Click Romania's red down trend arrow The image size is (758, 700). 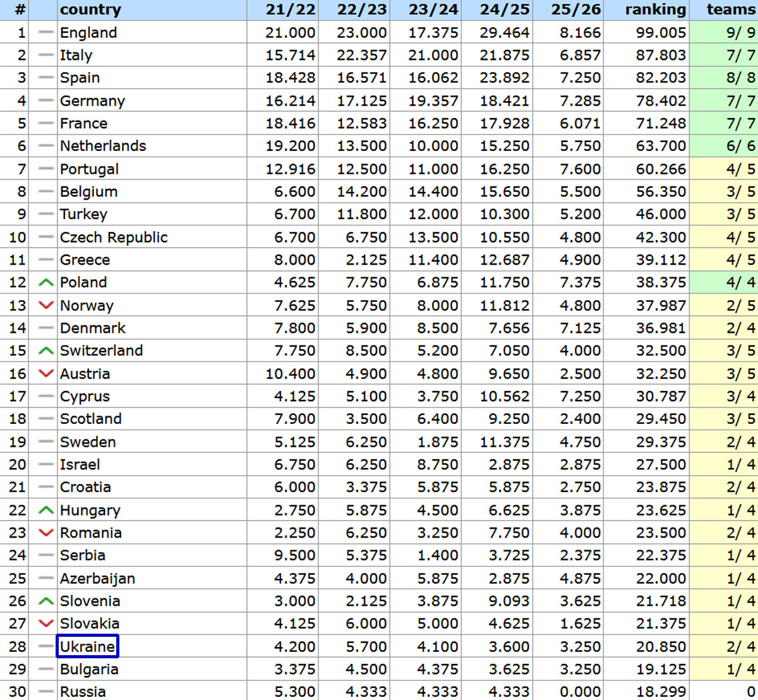[x=45, y=533]
